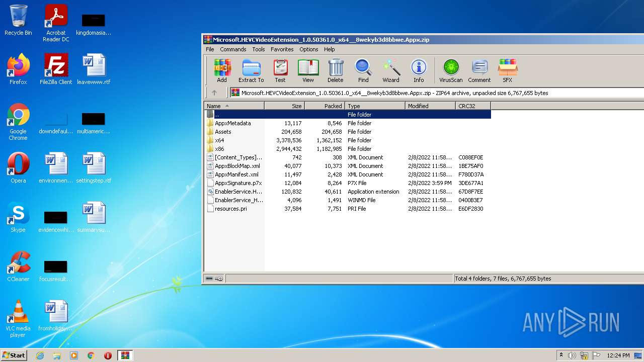The image size is (644, 362).
Task: Click the Delete toolbar icon
Action: pyautogui.click(x=336, y=71)
